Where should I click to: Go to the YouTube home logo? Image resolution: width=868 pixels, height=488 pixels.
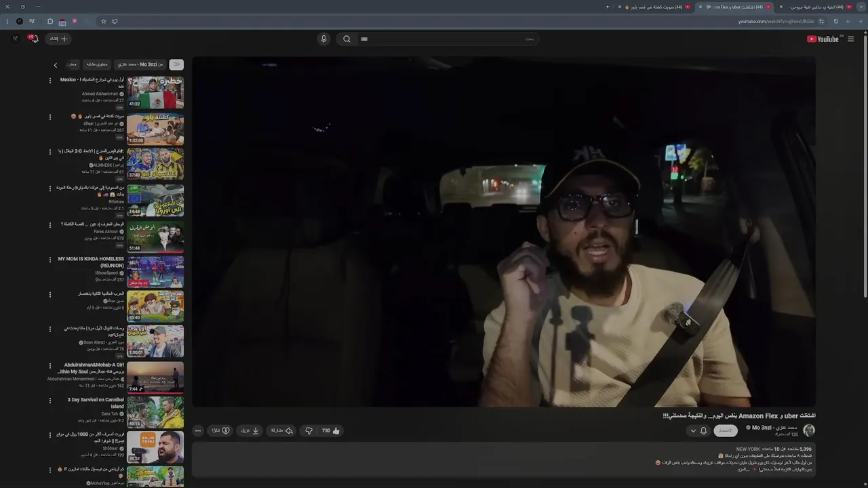823,39
